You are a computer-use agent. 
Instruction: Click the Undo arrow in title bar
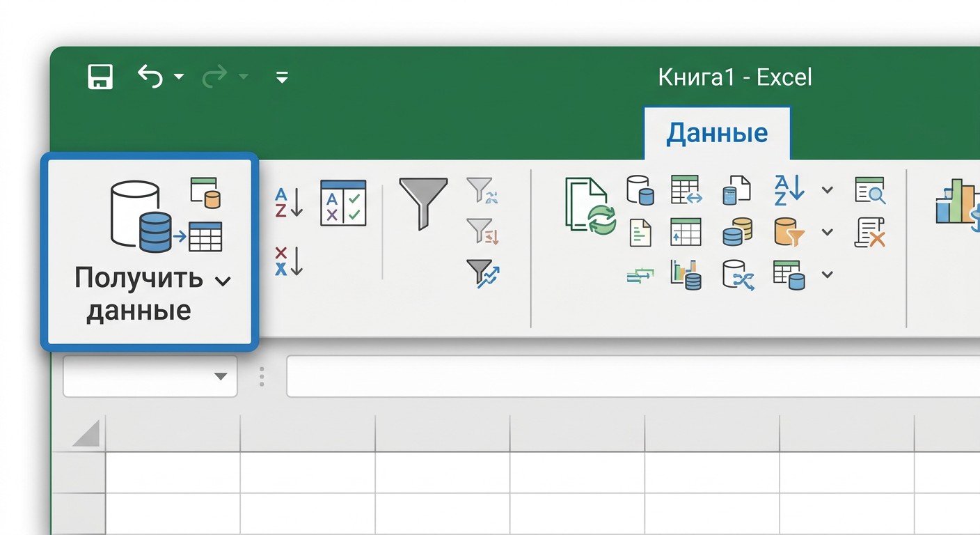tap(150, 76)
